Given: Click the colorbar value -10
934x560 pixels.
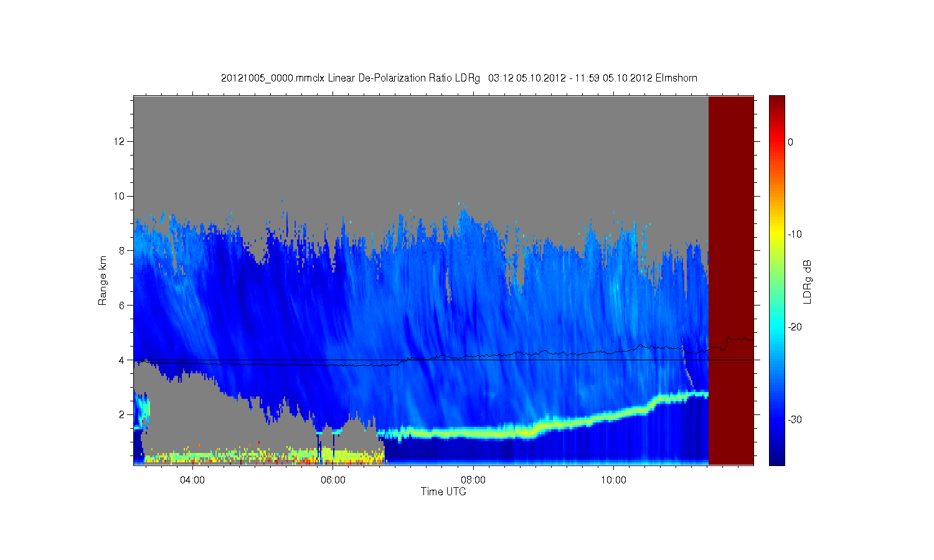Looking at the screenshot, I should click(x=795, y=235).
